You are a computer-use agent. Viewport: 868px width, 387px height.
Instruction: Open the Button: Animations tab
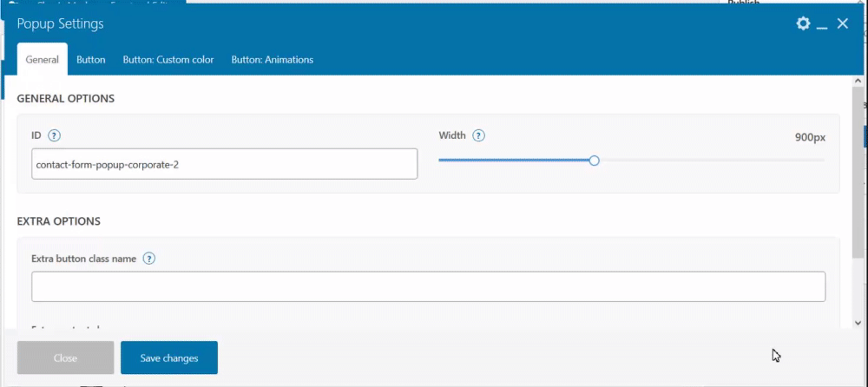click(x=273, y=60)
